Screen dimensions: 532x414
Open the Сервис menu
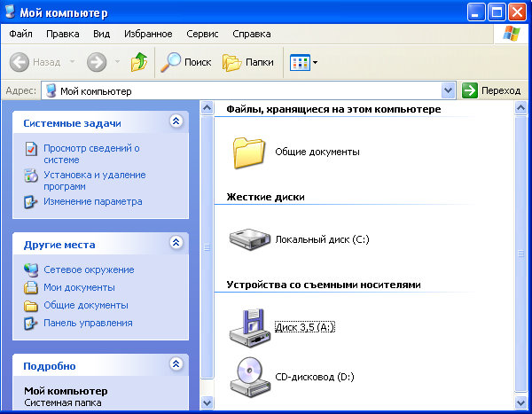202,34
